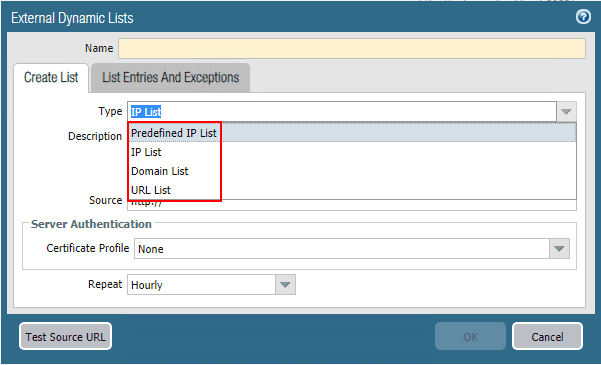Select Predefined IP List option
Screen dimensions: 601x365
pos(352,133)
